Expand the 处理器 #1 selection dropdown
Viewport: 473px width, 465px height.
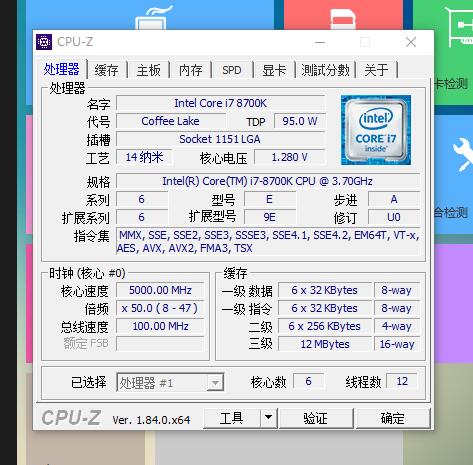point(215,383)
